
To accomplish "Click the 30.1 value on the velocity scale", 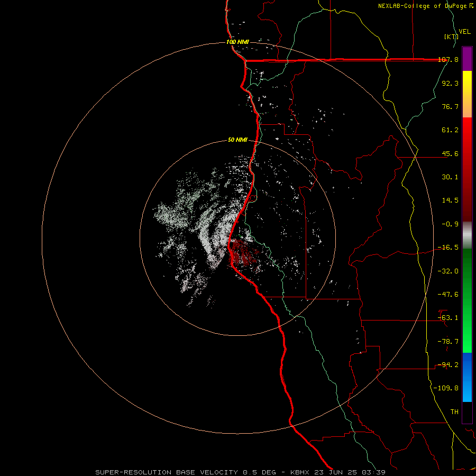I will point(450,177).
